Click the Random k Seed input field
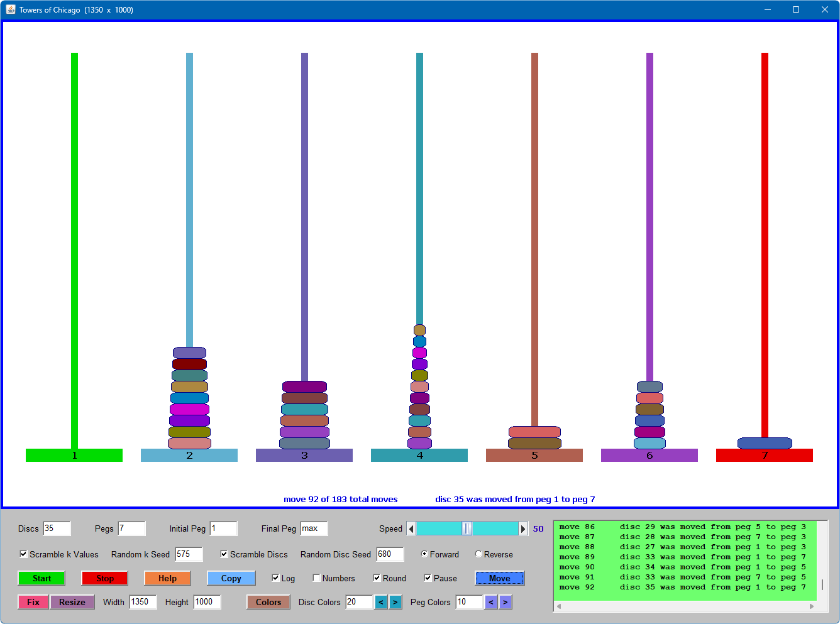This screenshot has height=624, width=840. (x=189, y=554)
